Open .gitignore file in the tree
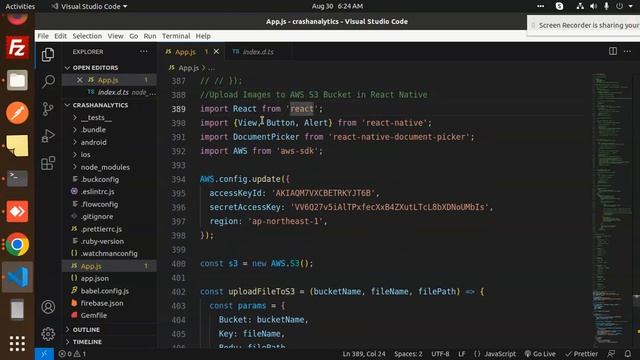 coord(97,217)
